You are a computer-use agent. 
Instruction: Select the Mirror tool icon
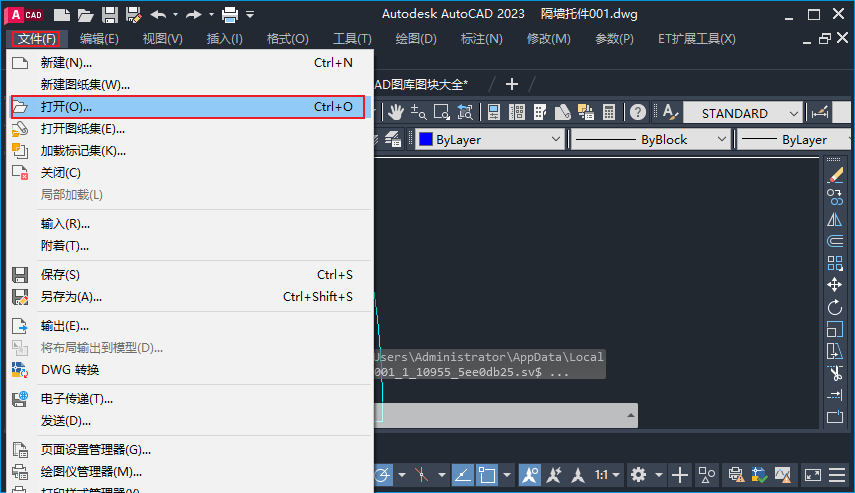tap(835, 219)
